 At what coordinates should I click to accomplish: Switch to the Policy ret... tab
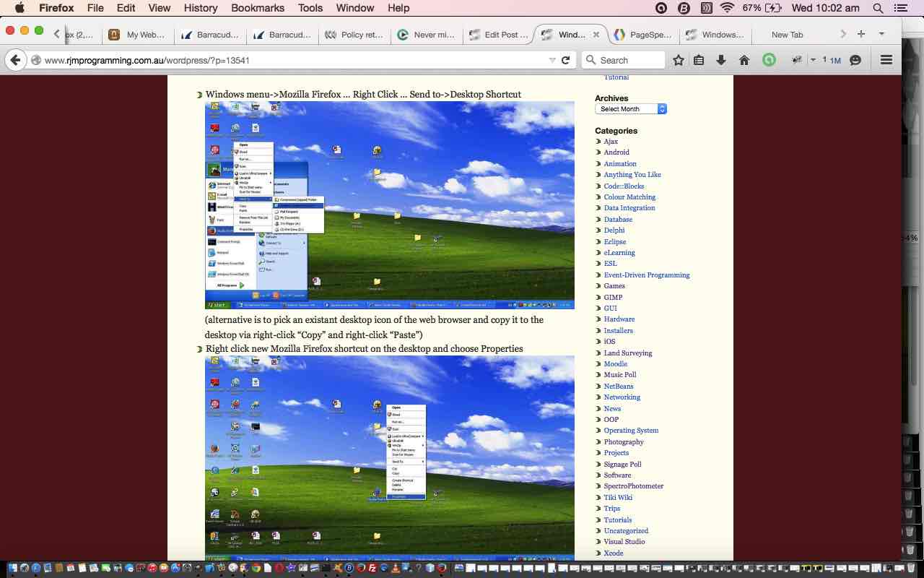(354, 34)
